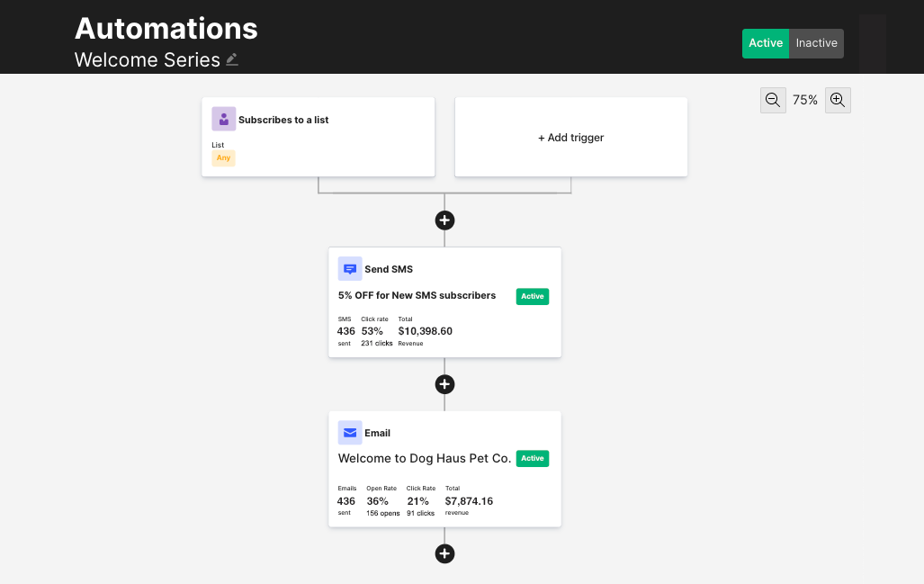This screenshot has width=924, height=584.
Task: Switch automation status to Inactive
Action: click(x=816, y=43)
